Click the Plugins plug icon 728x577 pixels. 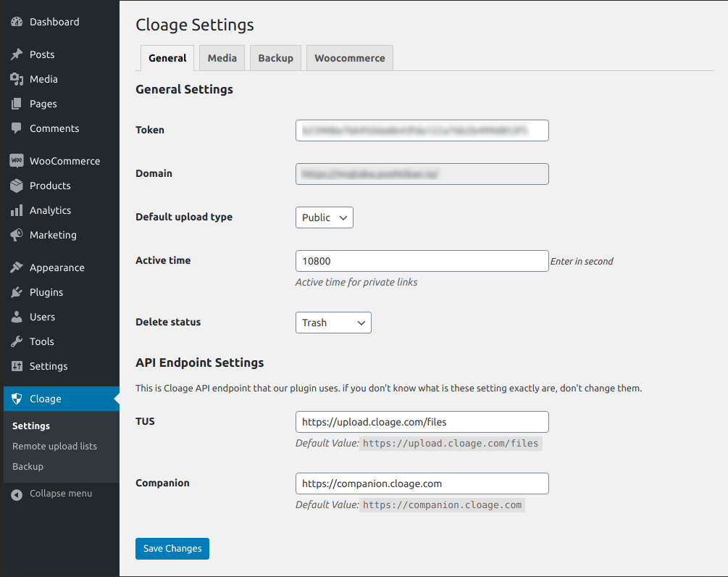pyautogui.click(x=17, y=291)
